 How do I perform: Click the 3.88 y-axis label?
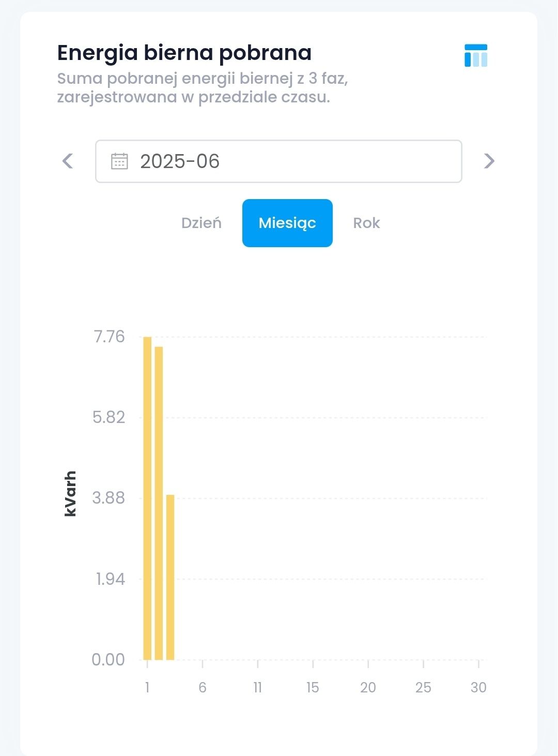(x=109, y=498)
